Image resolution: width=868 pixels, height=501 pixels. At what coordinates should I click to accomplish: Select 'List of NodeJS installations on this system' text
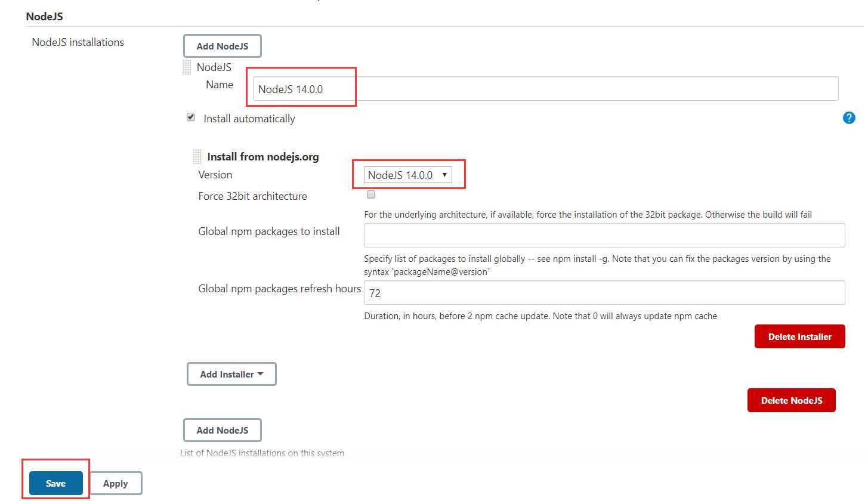pyautogui.click(x=262, y=453)
